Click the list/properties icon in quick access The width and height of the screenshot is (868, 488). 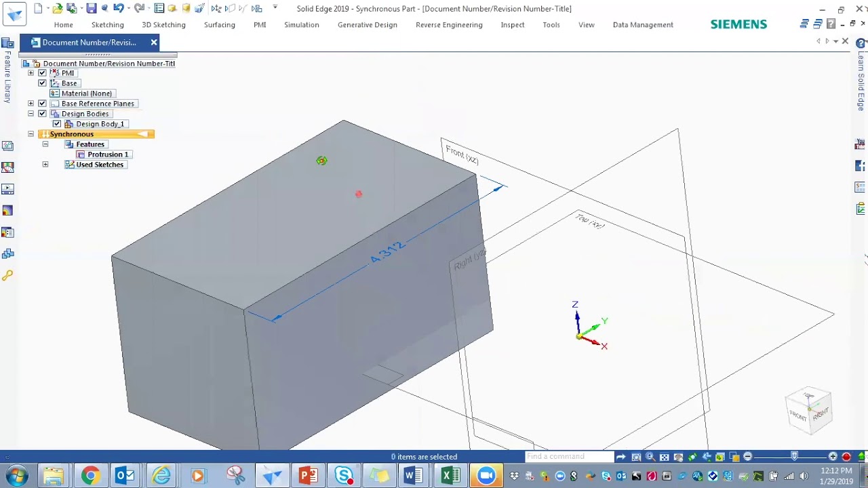(x=159, y=9)
